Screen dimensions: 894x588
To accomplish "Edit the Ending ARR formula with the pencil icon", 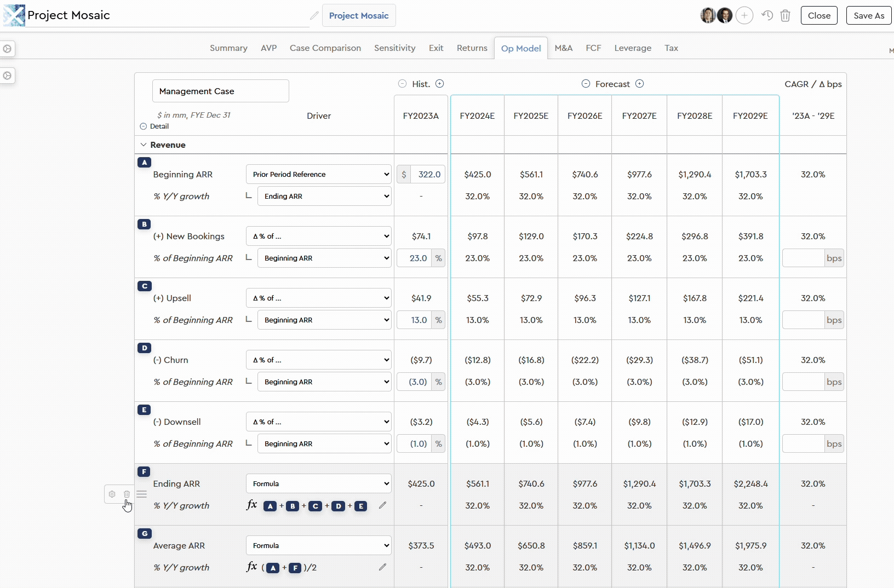I will (382, 505).
